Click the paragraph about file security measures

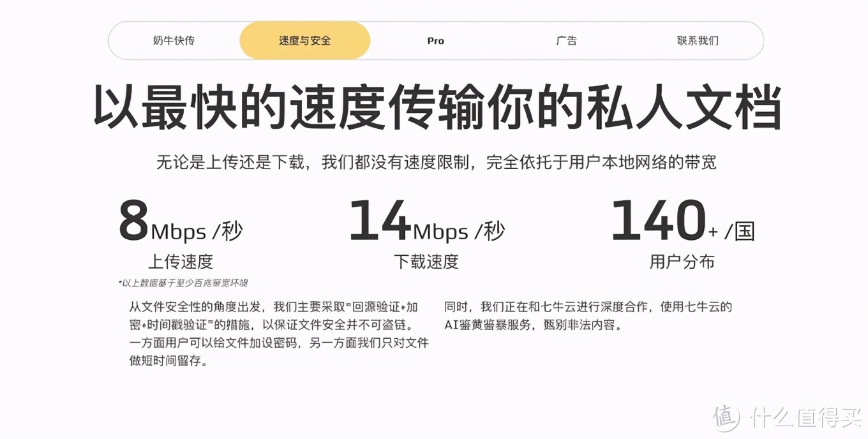(278, 332)
